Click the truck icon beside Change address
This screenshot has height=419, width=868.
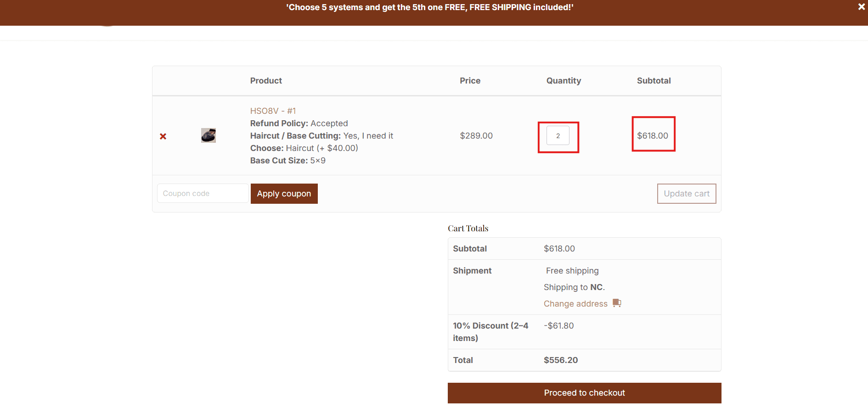(x=617, y=303)
